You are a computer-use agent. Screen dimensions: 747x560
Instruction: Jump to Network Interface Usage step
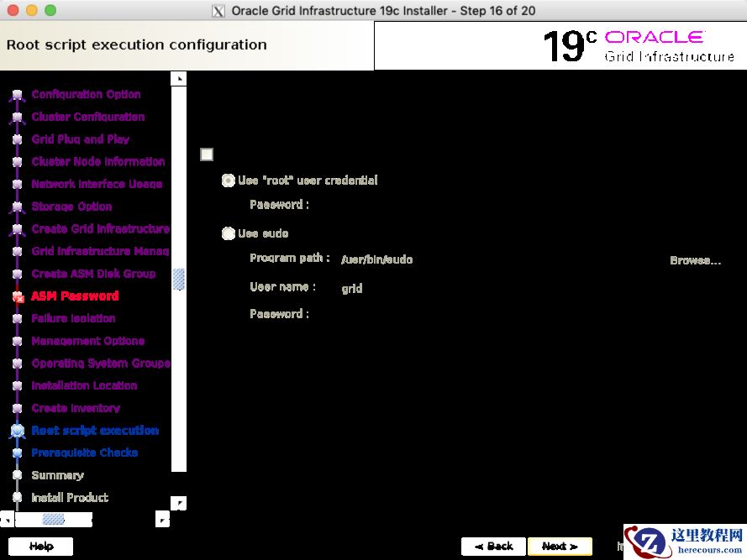97,184
